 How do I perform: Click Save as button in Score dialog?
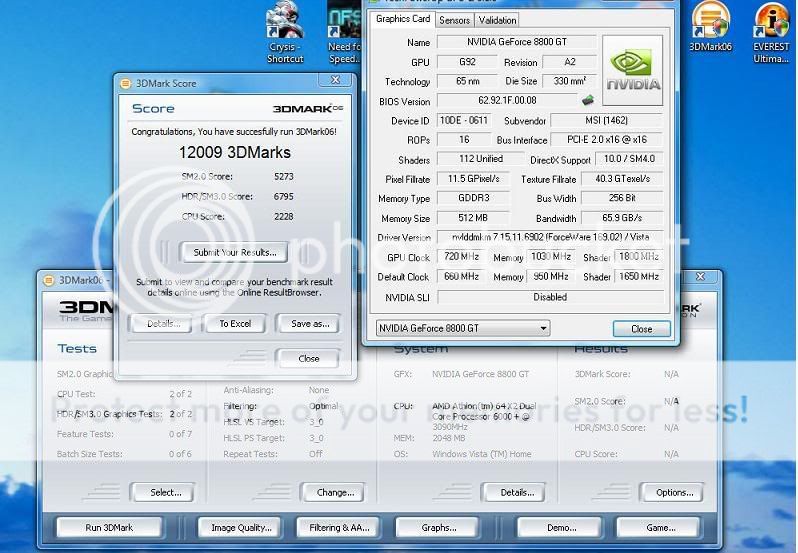click(x=309, y=324)
